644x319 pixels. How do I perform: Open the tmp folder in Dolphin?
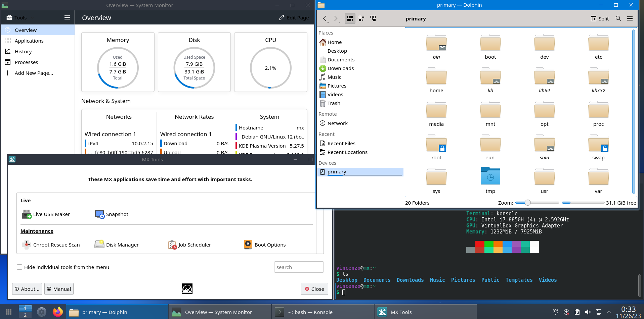[x=490, y=180]
